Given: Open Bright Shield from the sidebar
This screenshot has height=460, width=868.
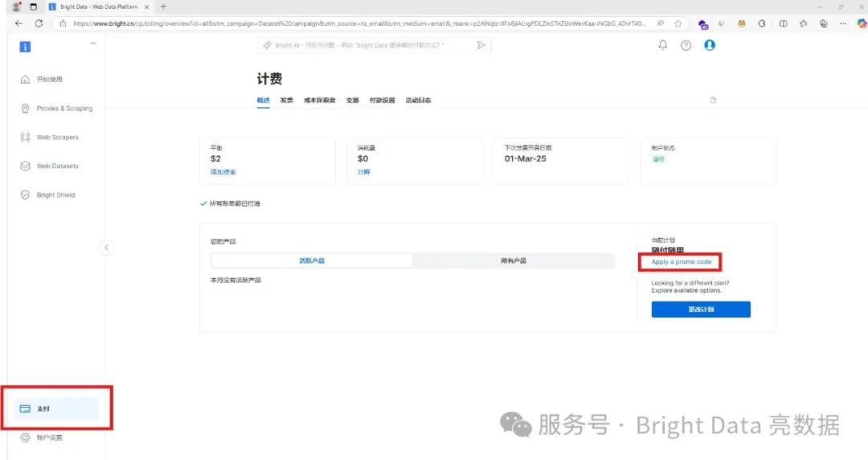Looking at the screenshot, I should (48, 195).
